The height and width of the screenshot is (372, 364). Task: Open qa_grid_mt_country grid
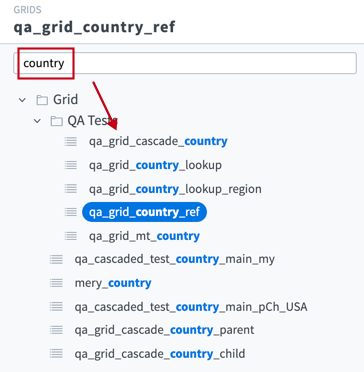coord(144,236)
